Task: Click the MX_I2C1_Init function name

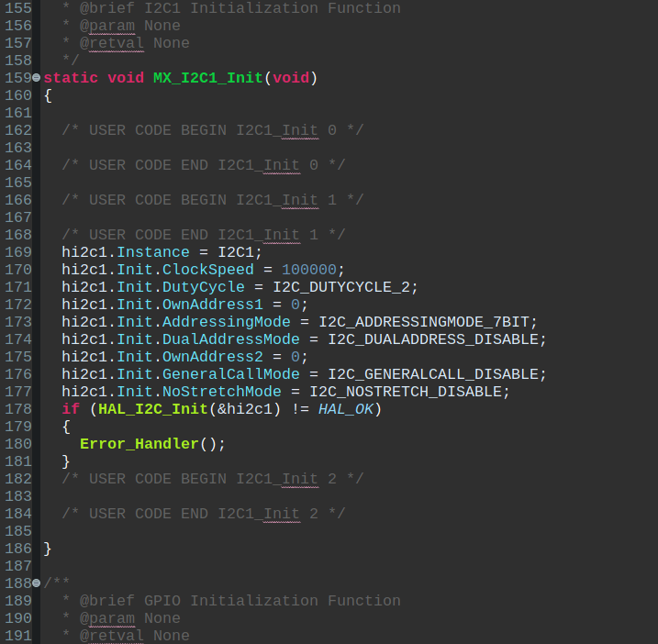Action: pyautogui.click(x=207, y=78)
